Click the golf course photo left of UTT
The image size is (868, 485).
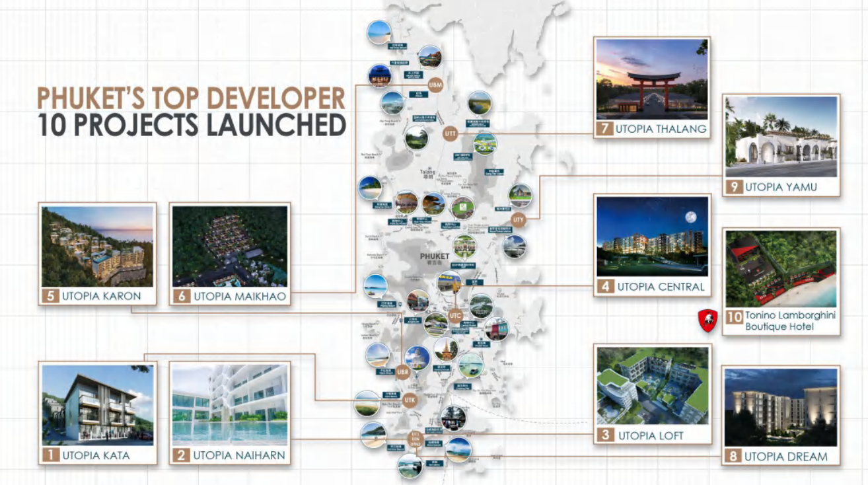[416, 138]
